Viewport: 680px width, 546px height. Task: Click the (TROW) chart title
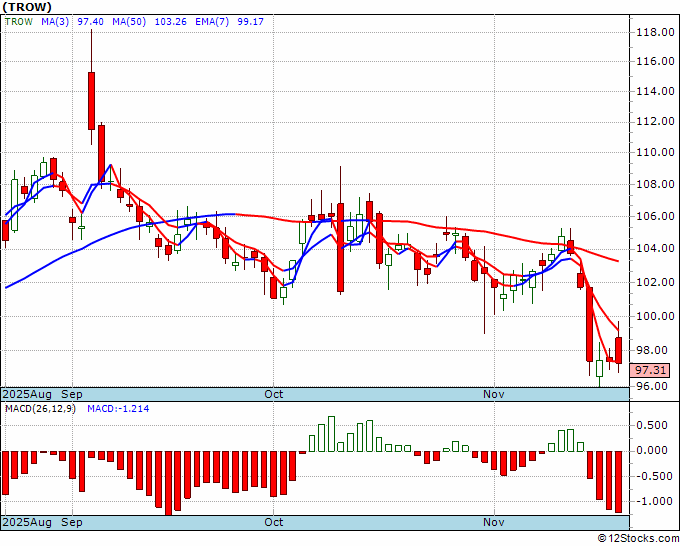click(27, 7)
